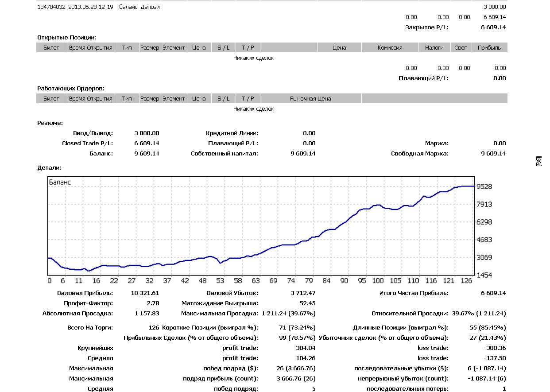Screen dimensions: 550x392
Task: Click the последовательных потерь: label
Action: pyautogui.click(x=407, y=388)
